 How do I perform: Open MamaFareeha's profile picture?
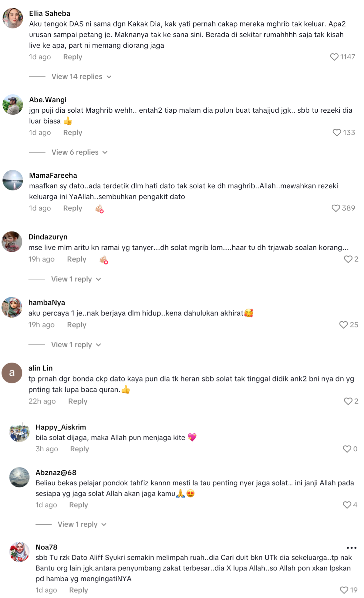click(x=13, y=180)
